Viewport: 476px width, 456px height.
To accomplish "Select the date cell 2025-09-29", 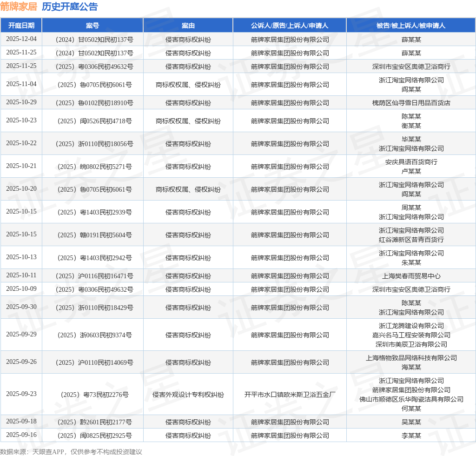I will point(21,335).
